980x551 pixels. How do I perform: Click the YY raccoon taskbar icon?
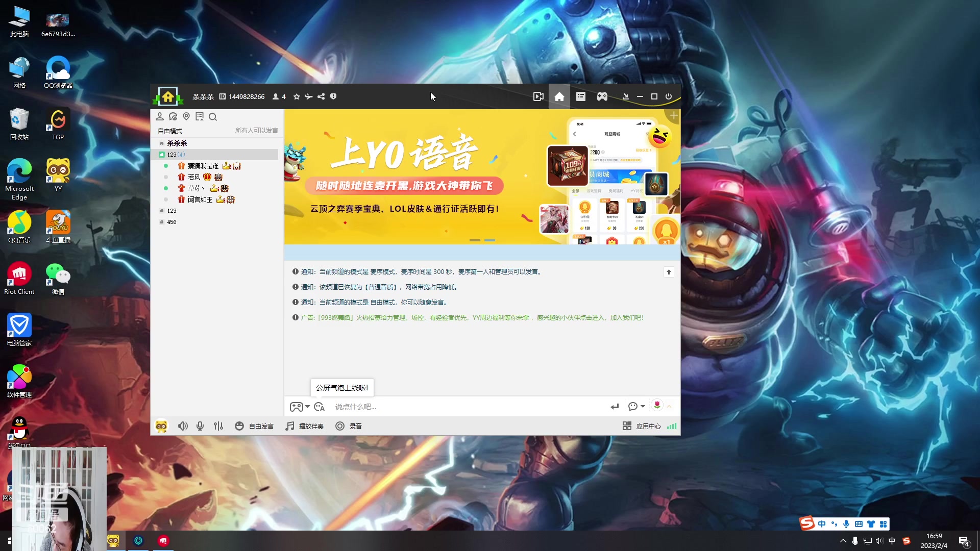tap(113, 541)
